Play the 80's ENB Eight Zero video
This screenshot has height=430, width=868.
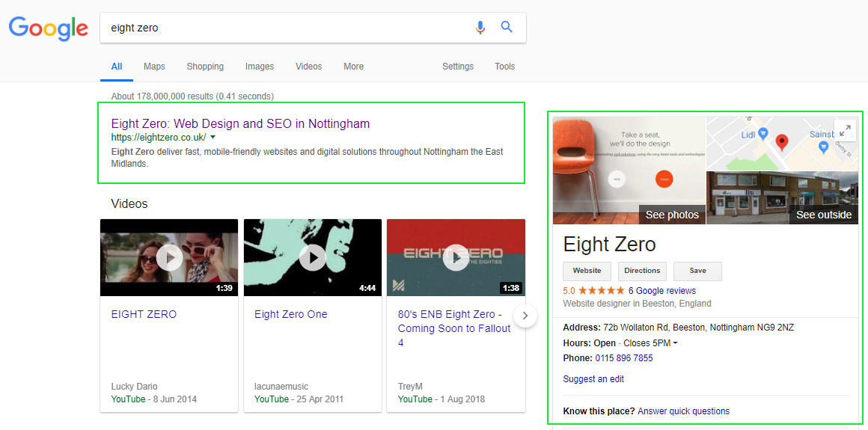pyautogui.click(x=456, y=258)
